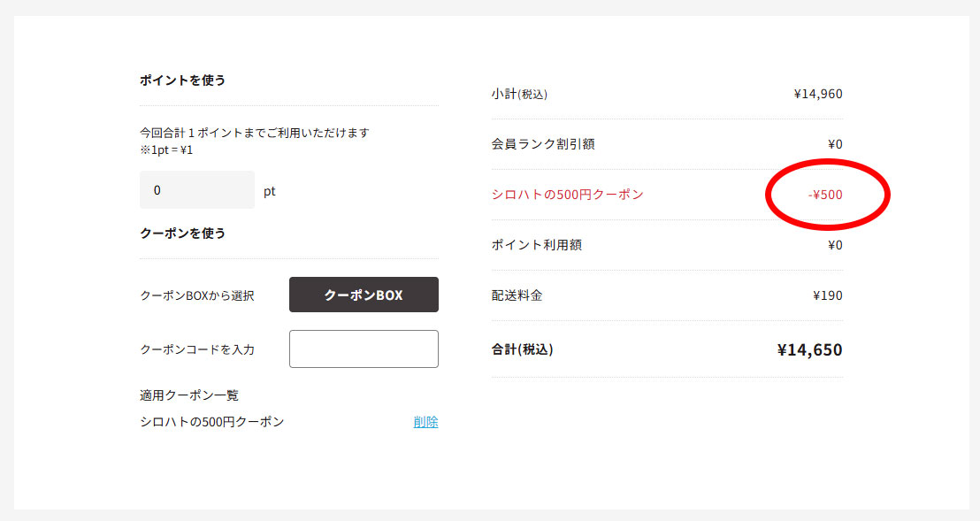Click the ¥14,650 total amount
980x521 pixels.
point(809,349)
